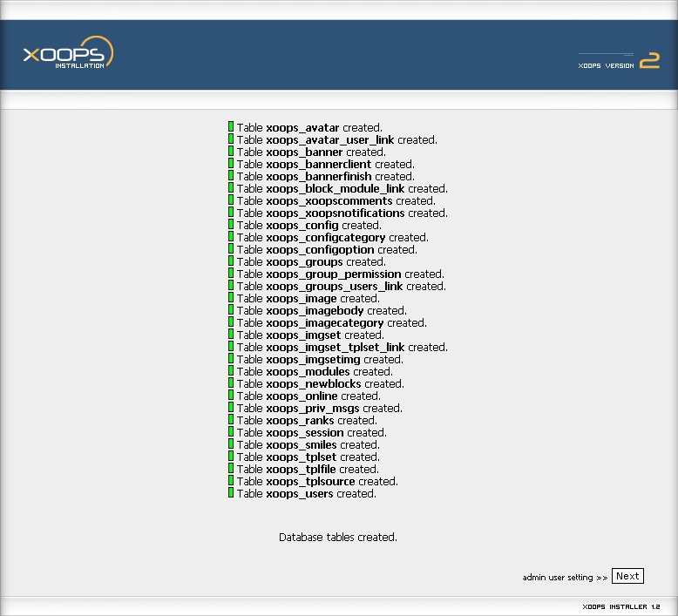Click green status icon beside xoops_xoopscomments
Image resolution: width=678 pixels, height=616 pixels.
point(231,200)
